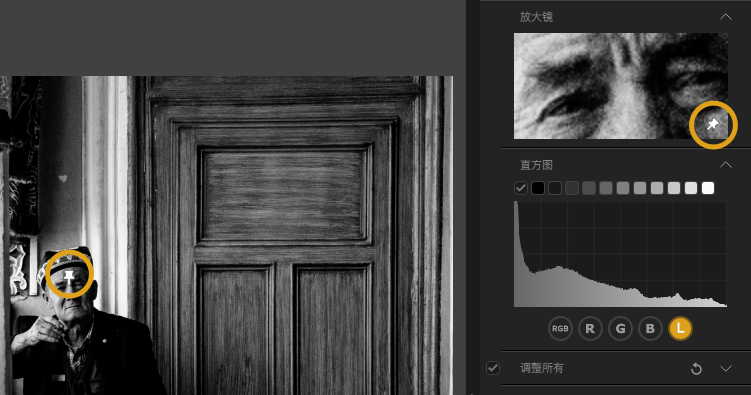Click the 调整所有 label

pyautogui.click(x=542, y=368)
